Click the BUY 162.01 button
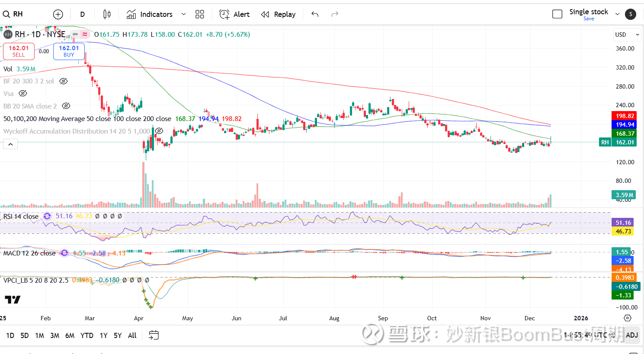The width and height of the screenshot is (644, 354). (x=69, y=51)
